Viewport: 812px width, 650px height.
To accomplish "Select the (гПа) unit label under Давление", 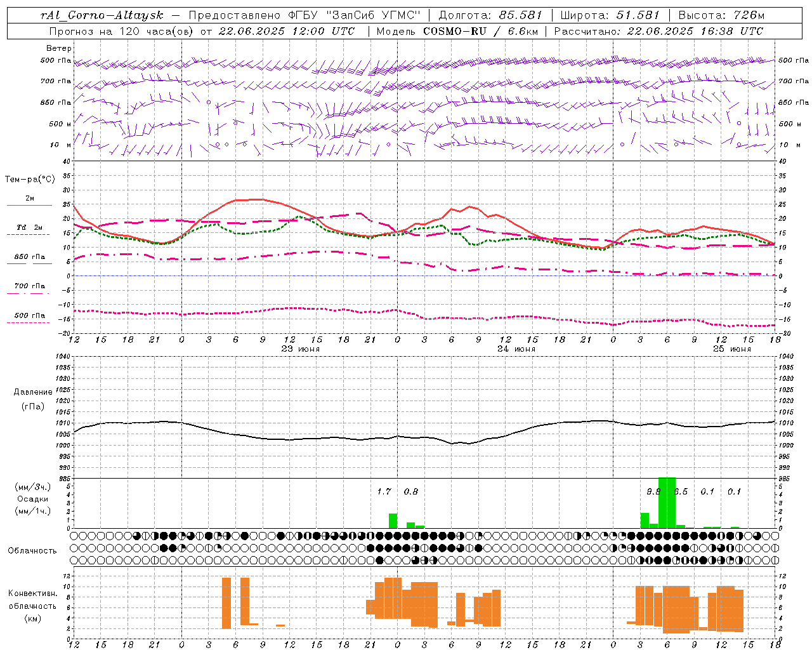I will pyautogui.click(x=33, y=407).
